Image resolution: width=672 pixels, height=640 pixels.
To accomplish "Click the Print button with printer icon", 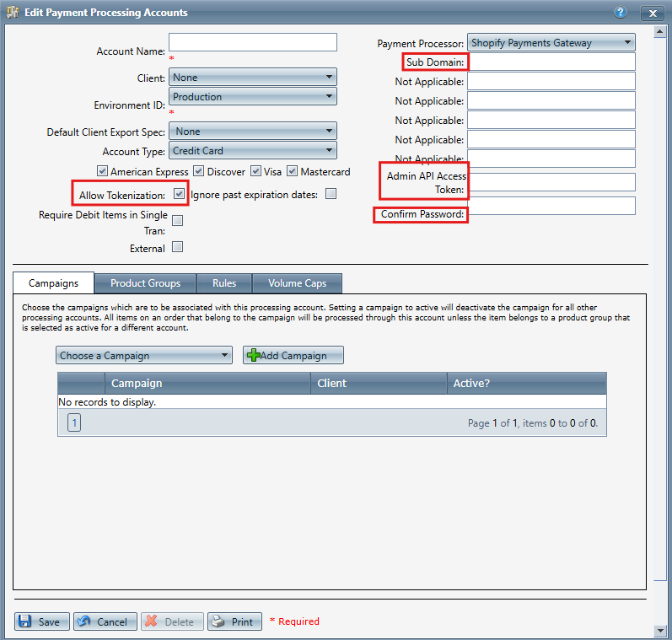I will (234, 621).
